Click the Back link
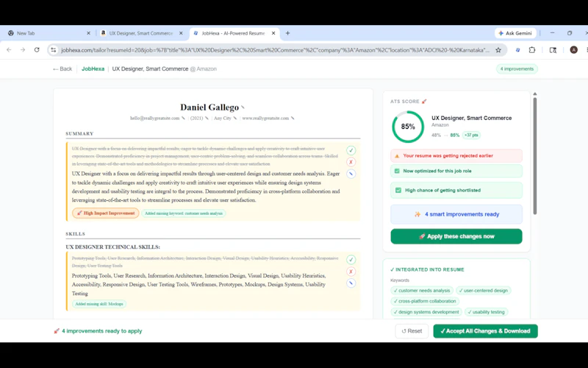Screen dimensions: 588x368 coord(62,68)
